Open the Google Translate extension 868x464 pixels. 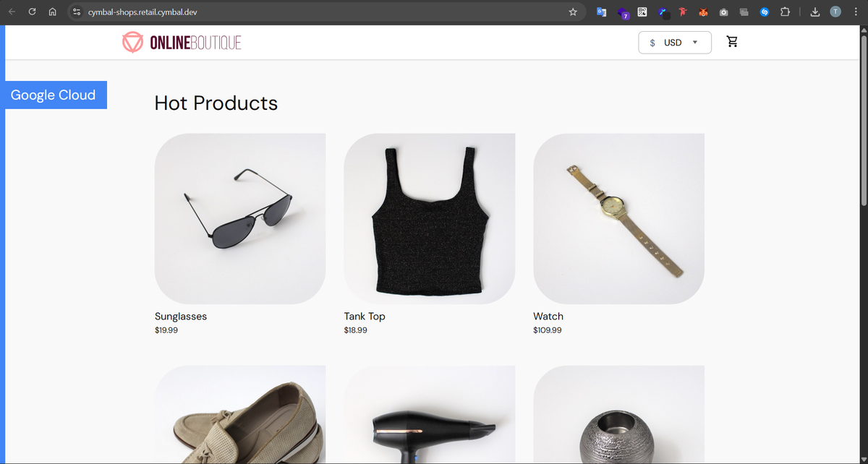(601, 12)
